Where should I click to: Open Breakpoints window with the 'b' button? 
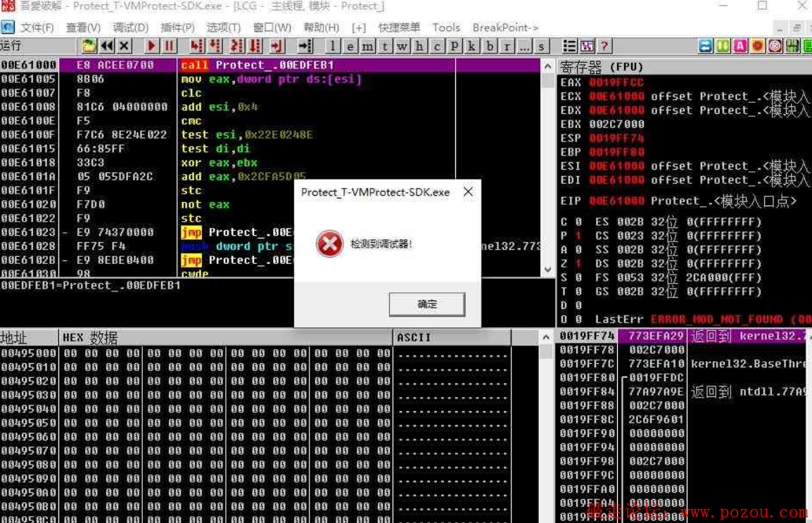[x=489, y=46]
